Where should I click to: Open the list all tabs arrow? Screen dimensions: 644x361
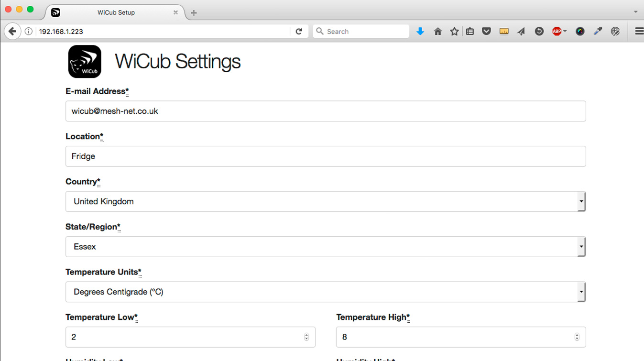(635, 12)
